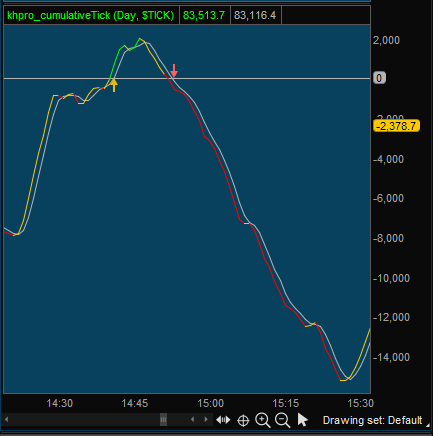433x436 pixels.
Task: Click the zoom in magnifier icon
Action: click(x=262, y=420)
